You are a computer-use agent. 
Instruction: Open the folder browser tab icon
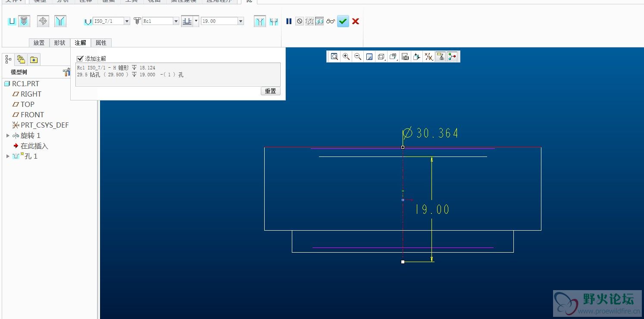pos(21,59)
